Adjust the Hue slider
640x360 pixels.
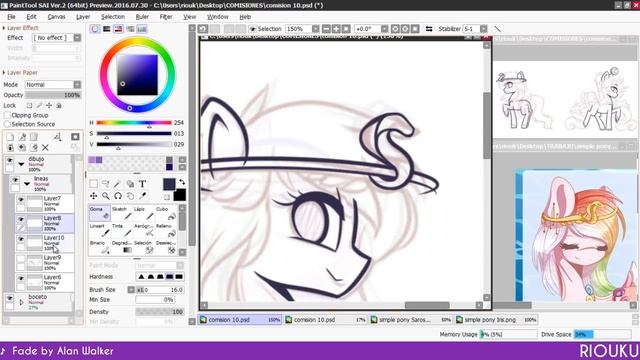point(134,122)
